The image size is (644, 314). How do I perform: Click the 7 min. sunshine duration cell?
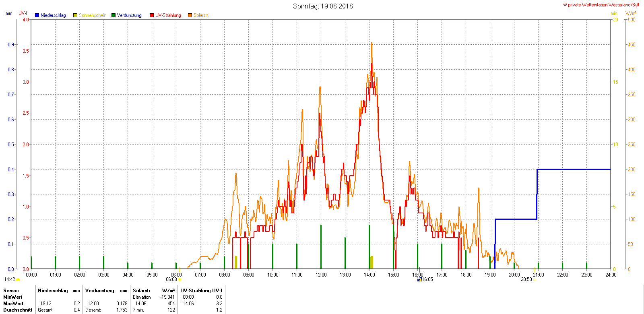coord(138,310)
